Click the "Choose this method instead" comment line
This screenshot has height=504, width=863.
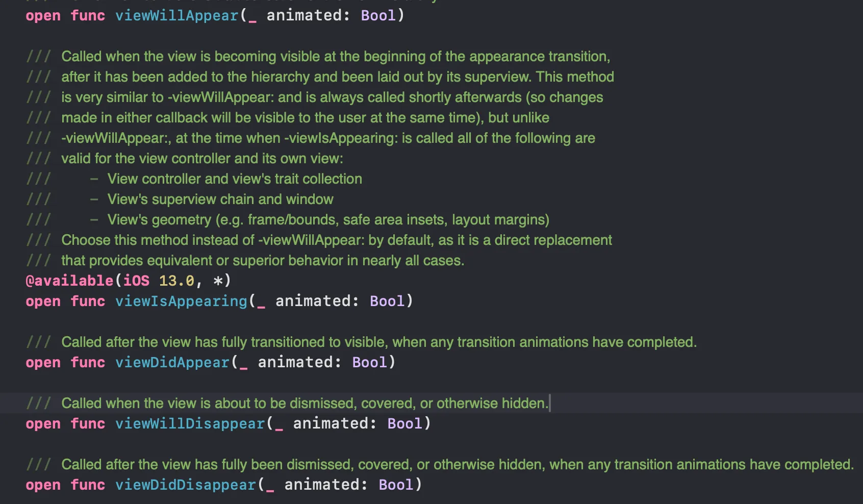click(336, 240)
